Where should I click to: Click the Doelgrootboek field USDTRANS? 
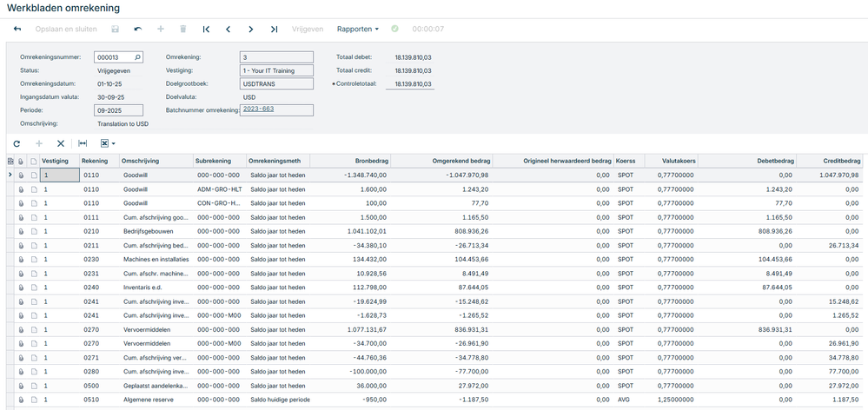point(276,83)
